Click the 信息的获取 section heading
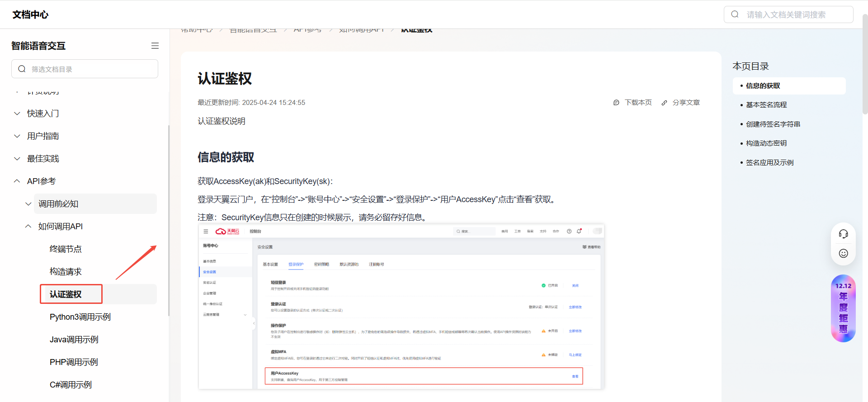 point(226,157)
